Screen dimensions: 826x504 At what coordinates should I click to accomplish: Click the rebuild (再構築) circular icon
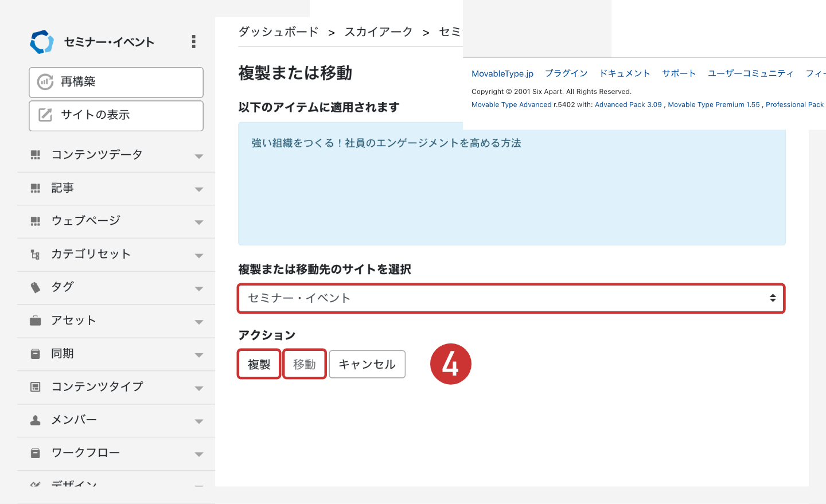pyautogui.click(x=45, y=82)
